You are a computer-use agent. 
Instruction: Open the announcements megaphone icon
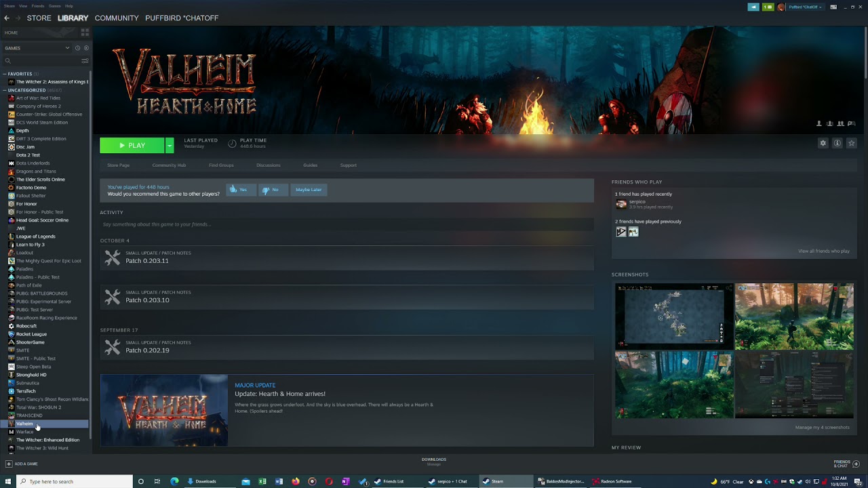tap(753, 7)
